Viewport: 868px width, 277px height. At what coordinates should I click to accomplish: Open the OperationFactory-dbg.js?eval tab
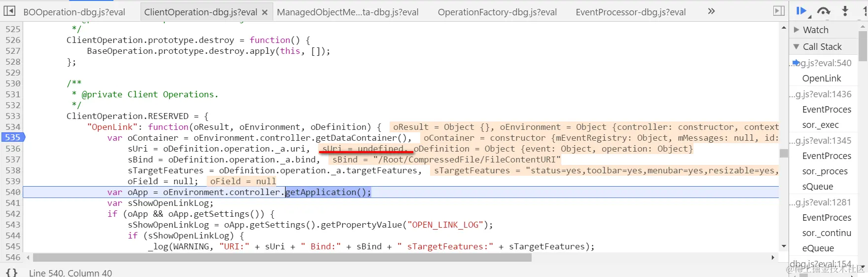(x=497, y=12)
